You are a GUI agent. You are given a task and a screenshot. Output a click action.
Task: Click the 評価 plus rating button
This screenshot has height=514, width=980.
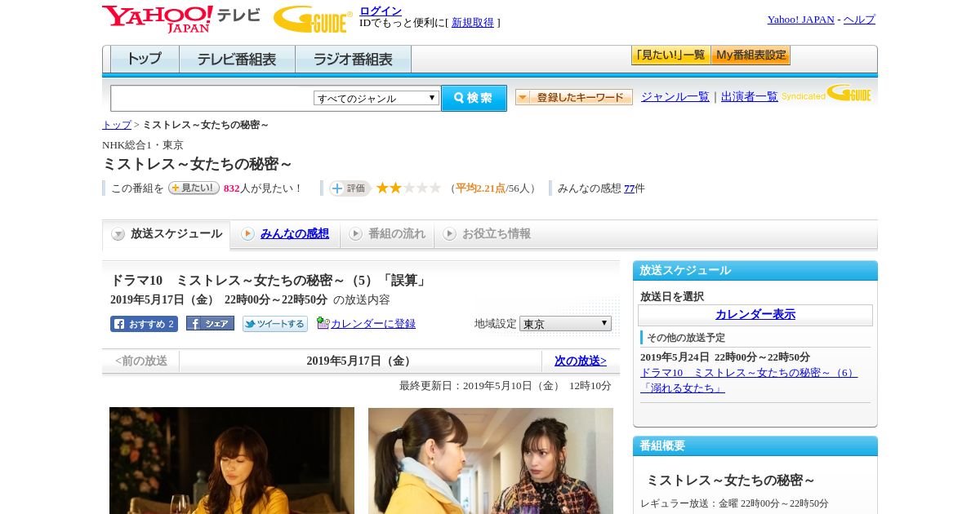point(350,188)
